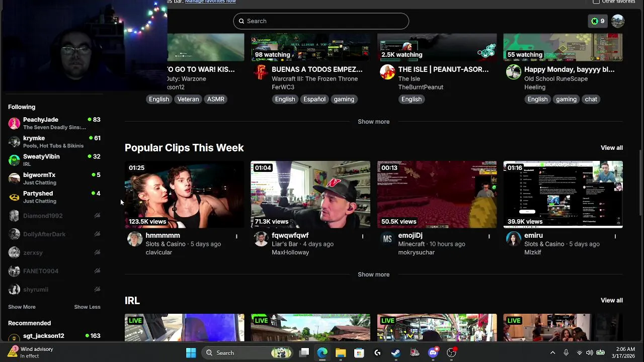Open Old School RuneScape category link

556,79
